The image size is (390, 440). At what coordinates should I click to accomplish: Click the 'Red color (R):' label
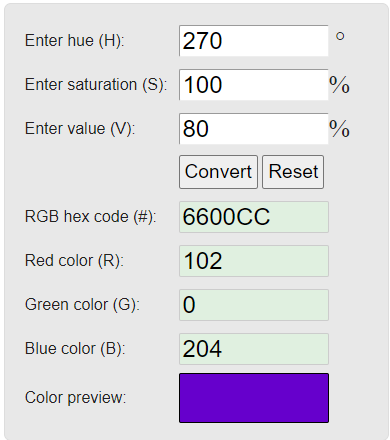click(x=74, y=261)
